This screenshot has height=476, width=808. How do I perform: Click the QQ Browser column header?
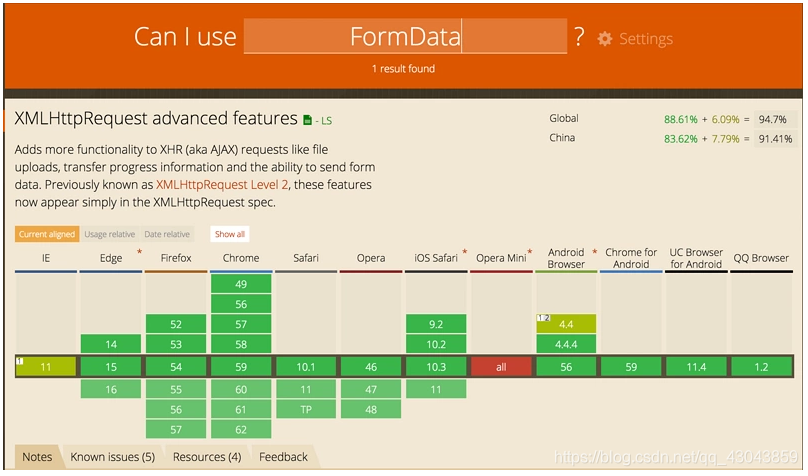(761, 258)
